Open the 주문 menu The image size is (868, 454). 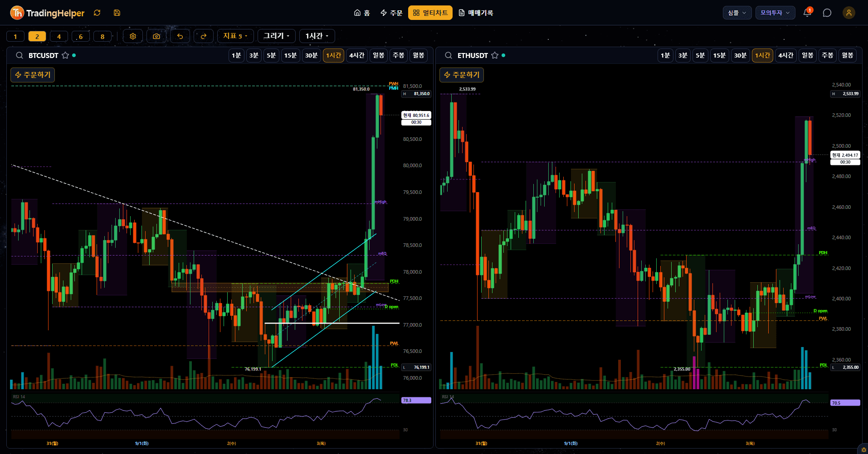point(391,13)
